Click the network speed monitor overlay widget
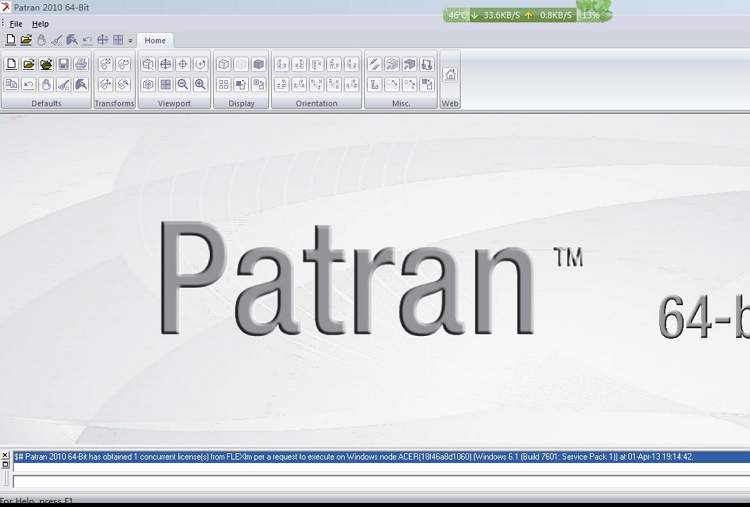750x507 pixels. (528, 15)
